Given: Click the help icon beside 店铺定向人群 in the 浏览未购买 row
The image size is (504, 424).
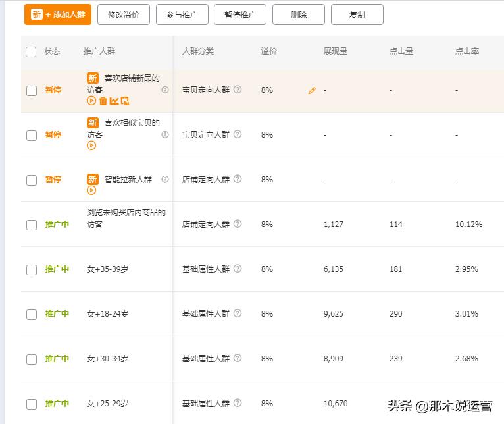Looking at the screenshot, I should coord(238,223).
